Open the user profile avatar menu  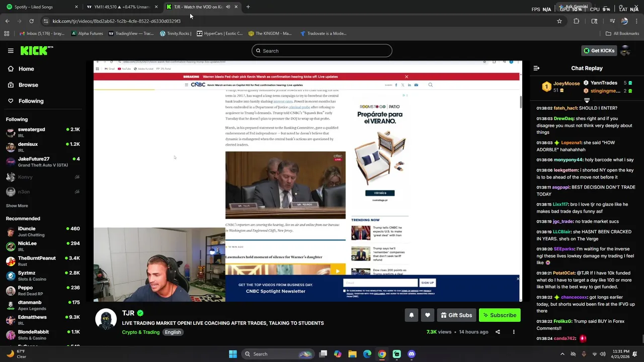pos(625,50)
